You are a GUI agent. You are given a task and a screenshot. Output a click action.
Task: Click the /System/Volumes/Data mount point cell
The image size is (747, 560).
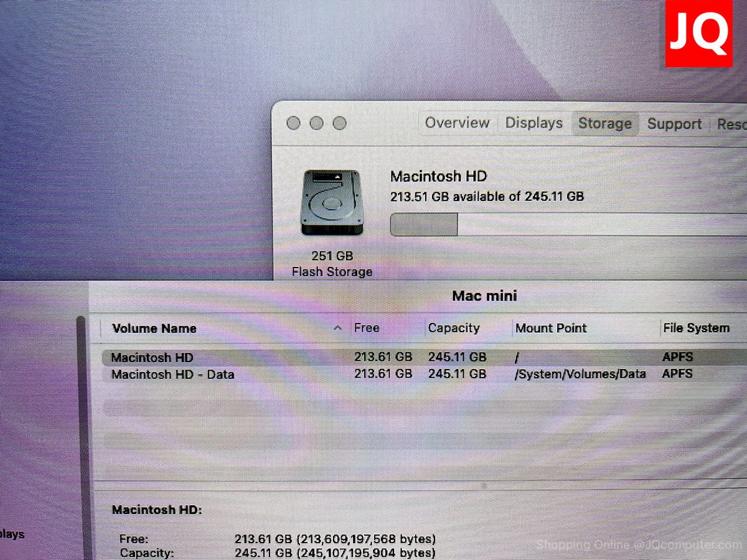pos(580,374)
